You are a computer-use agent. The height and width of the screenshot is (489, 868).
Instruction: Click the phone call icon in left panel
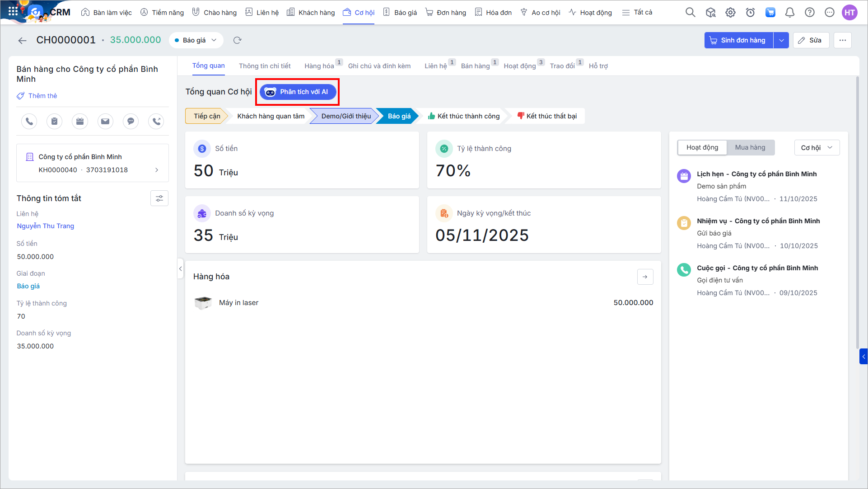29,121
